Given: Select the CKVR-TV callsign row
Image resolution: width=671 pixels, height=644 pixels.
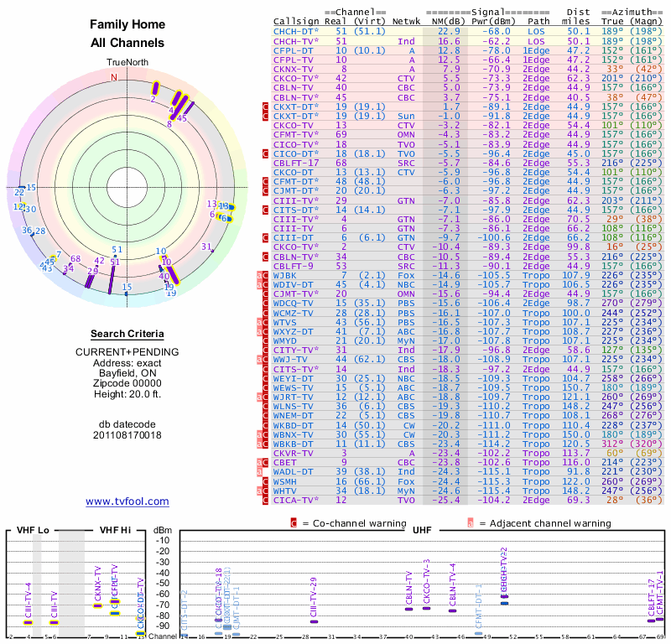Looking at the screenshot, I should point(293,453).
